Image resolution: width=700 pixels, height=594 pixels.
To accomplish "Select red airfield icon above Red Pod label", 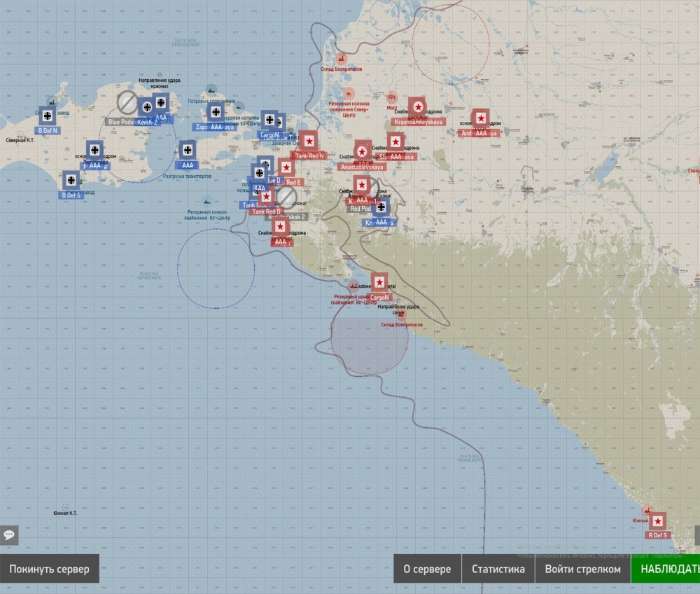I will click(x=362, y=184).
